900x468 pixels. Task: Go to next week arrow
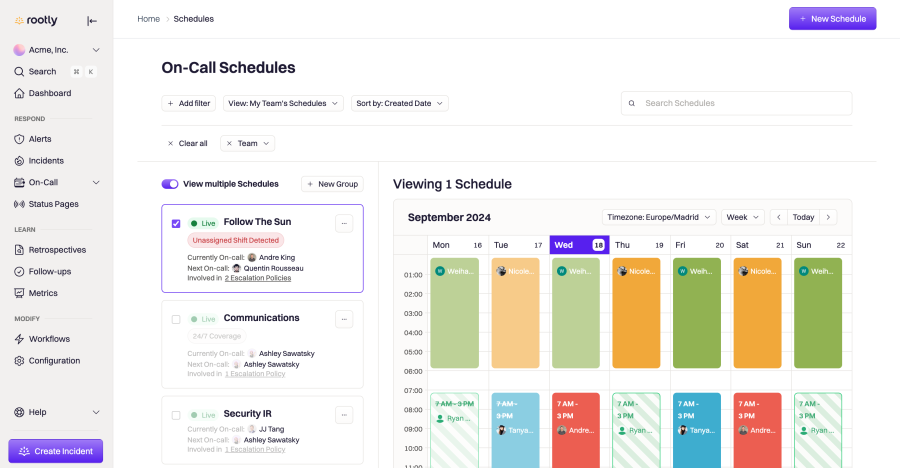point(828,217)
